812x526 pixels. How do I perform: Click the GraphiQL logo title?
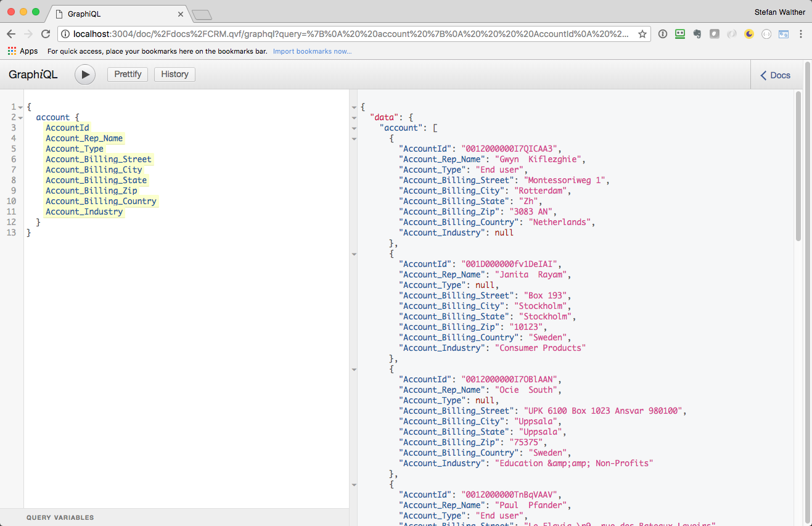(33, 75)
